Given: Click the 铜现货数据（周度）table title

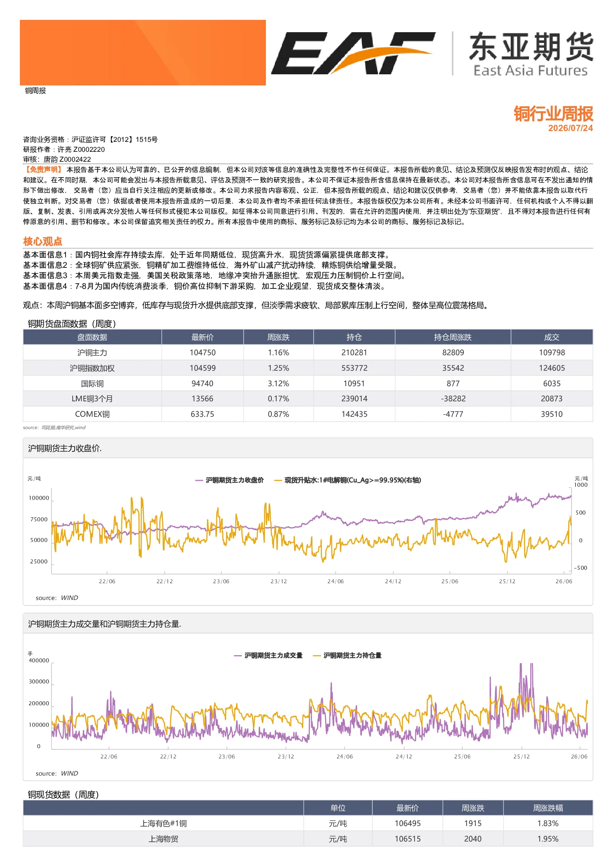Looking at the screenshot, I should point(64,794).
